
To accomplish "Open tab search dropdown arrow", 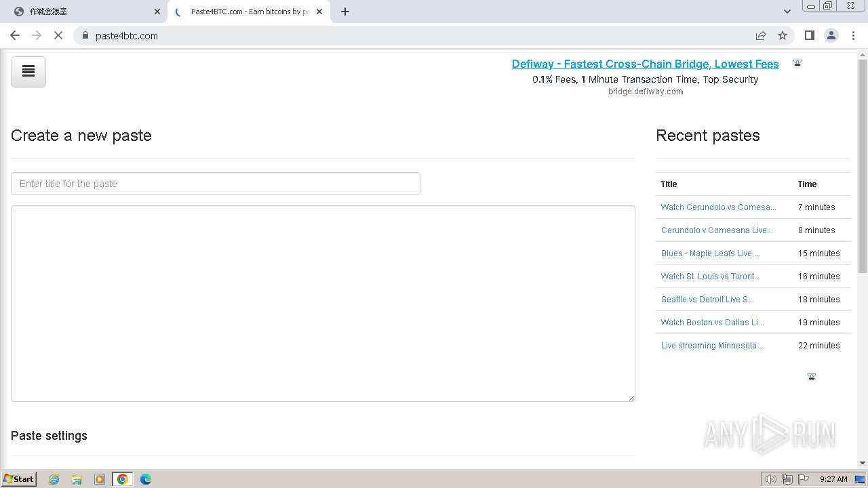I will (x=787, y=12).
